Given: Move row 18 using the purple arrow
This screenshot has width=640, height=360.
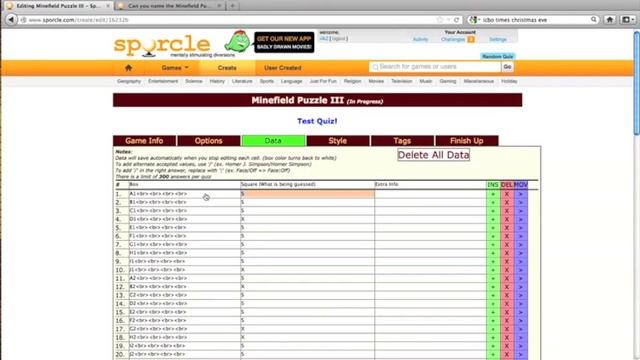Looking at the screenshot, I should point(520,338).
